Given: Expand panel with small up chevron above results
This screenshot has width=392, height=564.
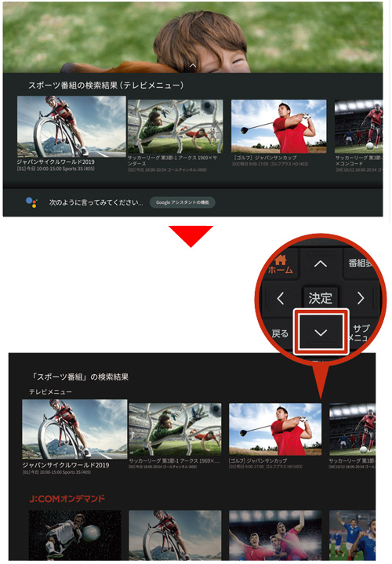Looking at the screenshot, I should 192,66.
